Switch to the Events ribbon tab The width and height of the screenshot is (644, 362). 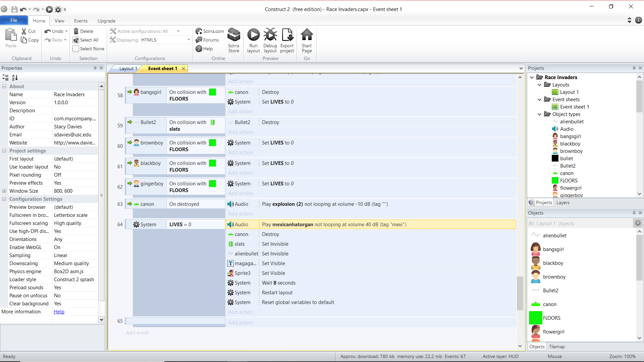coord(81,21)
